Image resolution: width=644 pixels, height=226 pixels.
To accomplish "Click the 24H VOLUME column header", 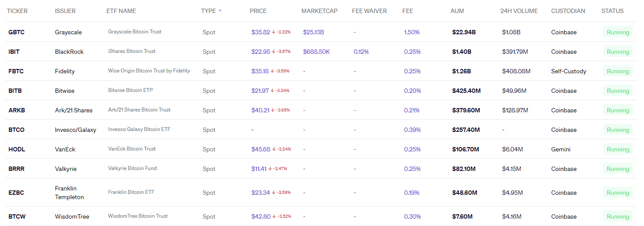I will click(519, 11).
